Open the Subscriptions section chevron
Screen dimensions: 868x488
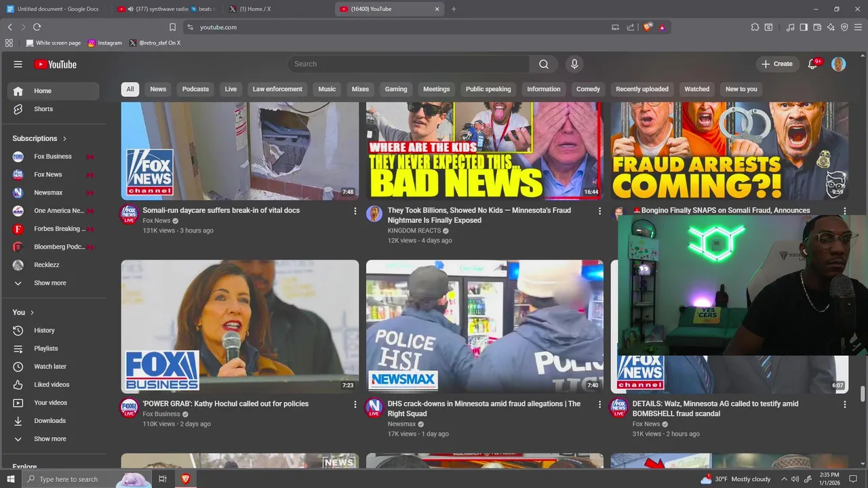tap(64, 138)
